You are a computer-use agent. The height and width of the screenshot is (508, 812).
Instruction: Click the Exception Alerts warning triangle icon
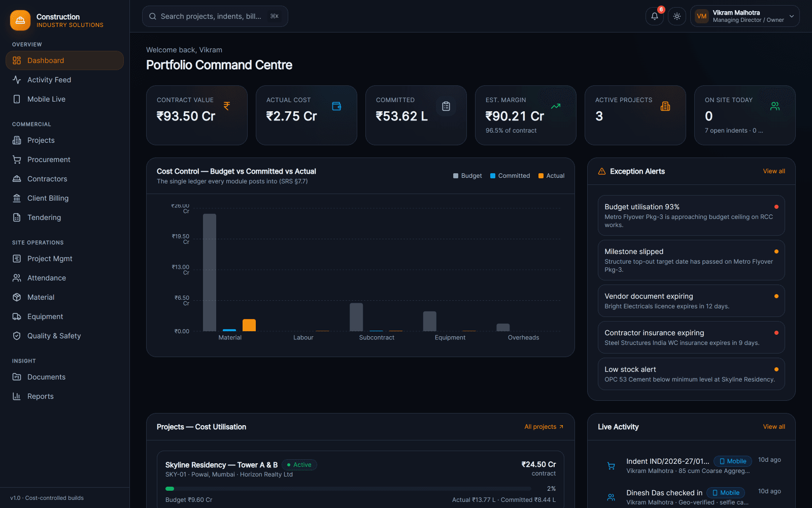coord(602,171)
